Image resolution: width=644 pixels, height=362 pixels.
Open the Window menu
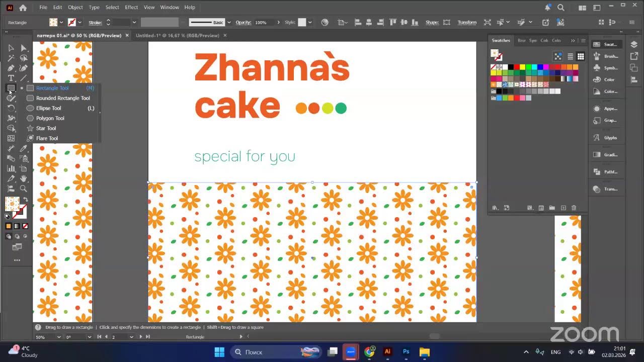(x=170, y=8)
